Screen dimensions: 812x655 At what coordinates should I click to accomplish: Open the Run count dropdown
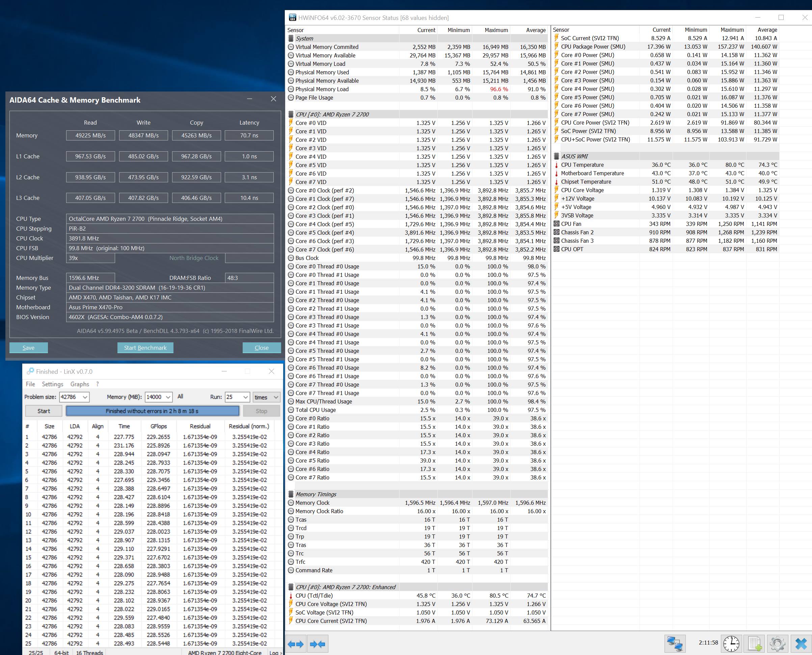[x=245, y=397]
